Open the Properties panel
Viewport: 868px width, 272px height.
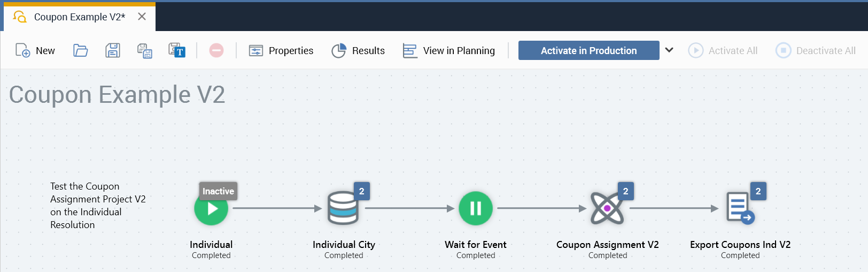281,50
